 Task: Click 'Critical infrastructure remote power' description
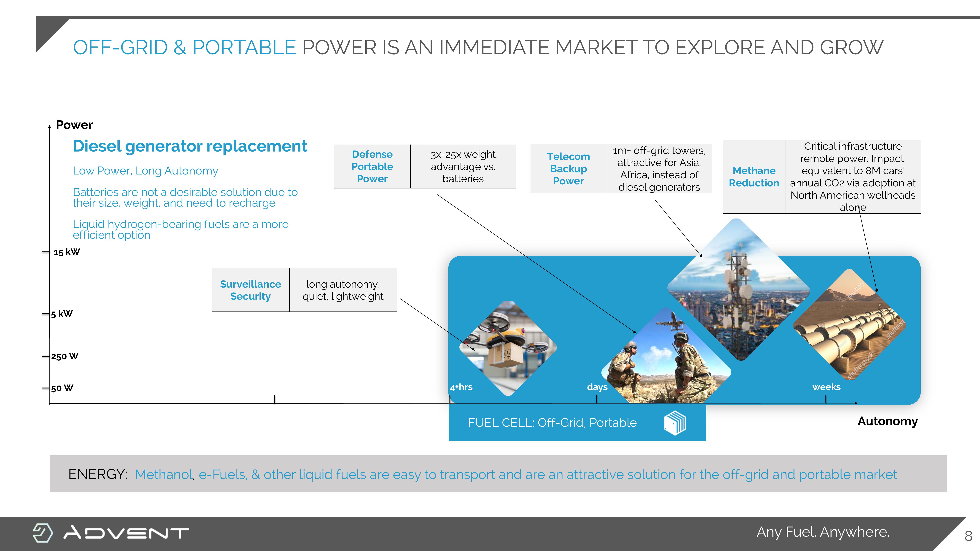click(x=853, y=177)
